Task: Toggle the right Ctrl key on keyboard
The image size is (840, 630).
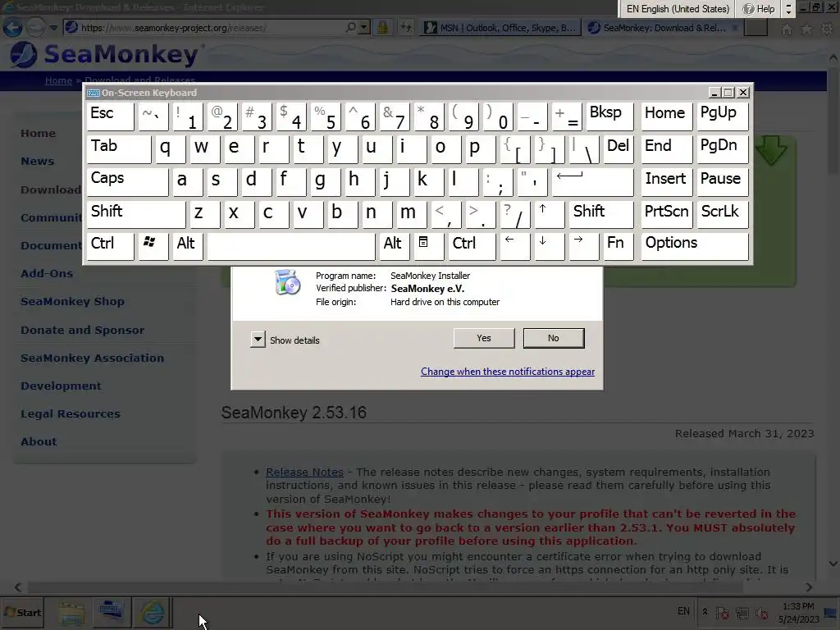Action: click(x=472, y=246)
